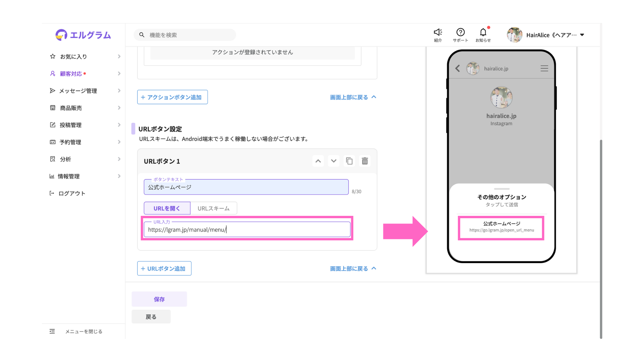Image resolution: width=644 pixels, height=362 pixels.
Task: Click the ボタンテキスト input field
Action: pos(246,187)
